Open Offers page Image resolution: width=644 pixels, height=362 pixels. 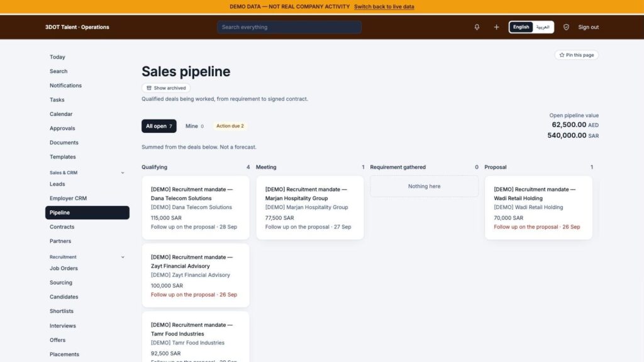tap(87, 340)
